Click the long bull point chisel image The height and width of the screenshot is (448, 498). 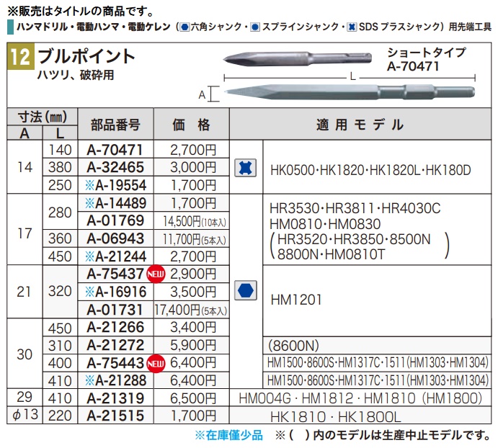[x=350, y=92]
